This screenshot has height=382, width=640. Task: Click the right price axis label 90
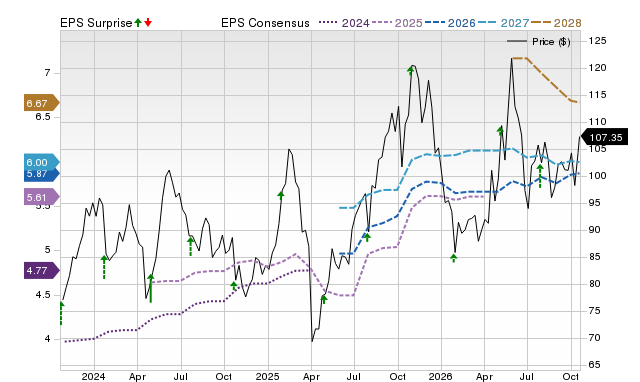point(595,230)
